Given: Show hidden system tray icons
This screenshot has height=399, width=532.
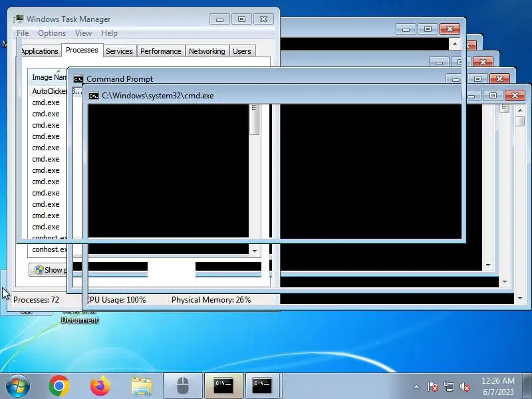Looking at the screenshot, I should tap(417, 386).
